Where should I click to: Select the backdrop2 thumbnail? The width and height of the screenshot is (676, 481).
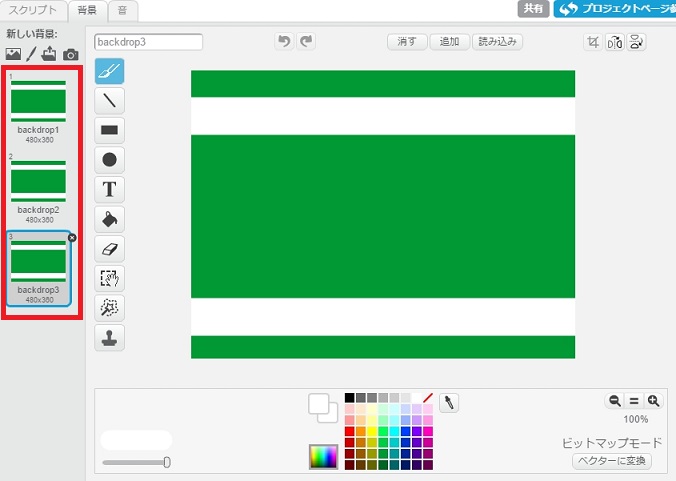38,190
